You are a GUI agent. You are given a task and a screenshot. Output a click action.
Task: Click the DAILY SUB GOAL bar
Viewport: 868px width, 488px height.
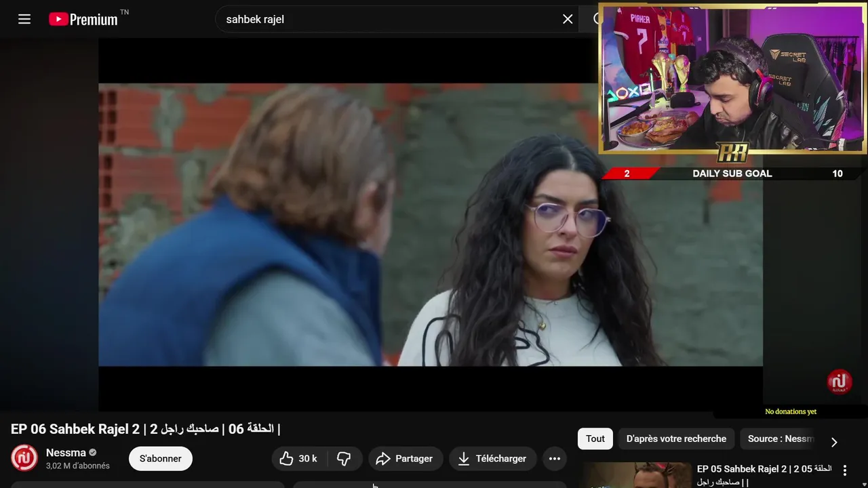coord(732,174)
